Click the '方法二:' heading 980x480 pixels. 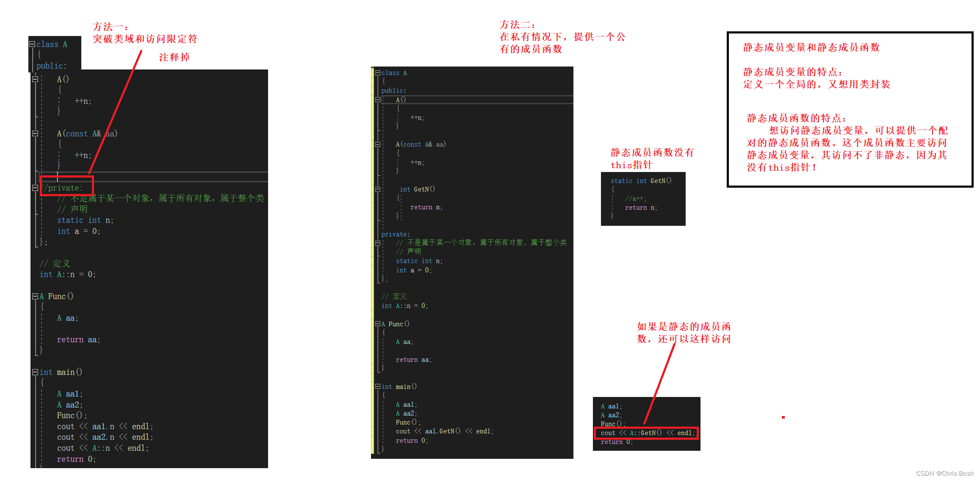(x=518, y=25)
